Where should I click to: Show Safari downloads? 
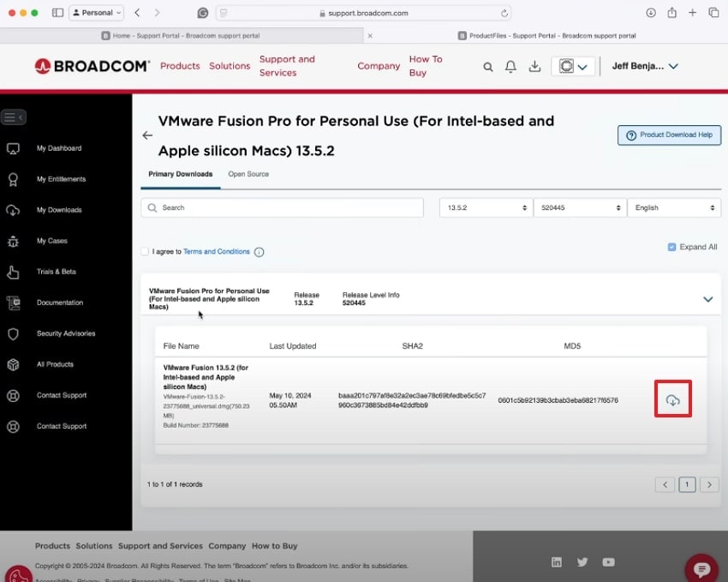click(651, 13)
